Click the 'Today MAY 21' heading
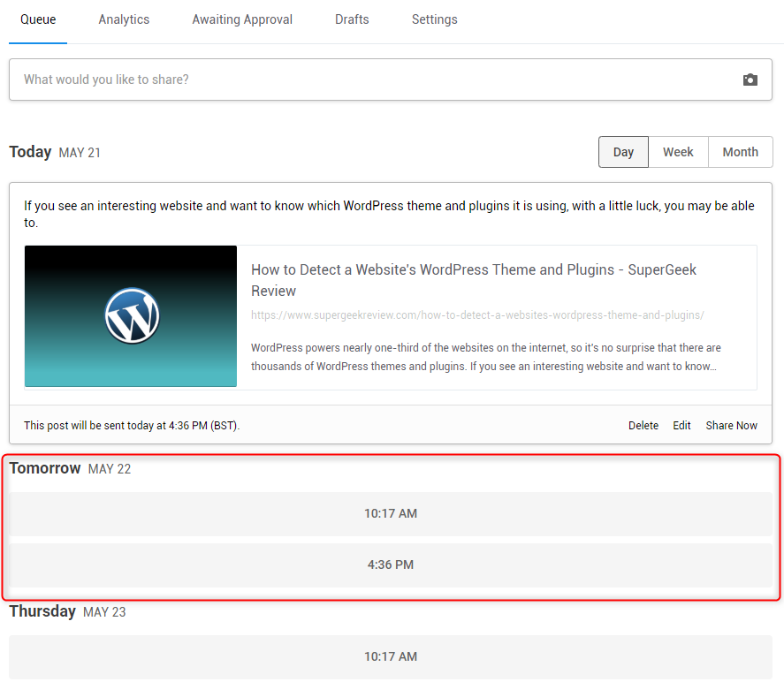The height and width of the screenshot is (682, 784). coord(55,152)
